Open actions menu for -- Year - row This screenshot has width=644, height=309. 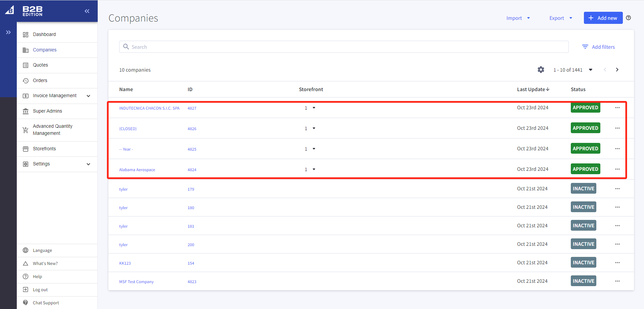[x=617, y=149]
